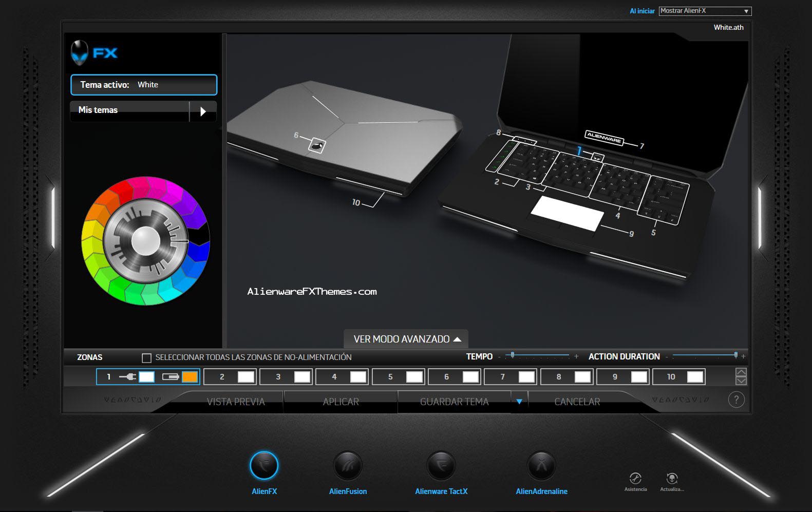Click the center knob of color wheel
The height and width of the screenshot is (512, 812).
pos(145,240)
